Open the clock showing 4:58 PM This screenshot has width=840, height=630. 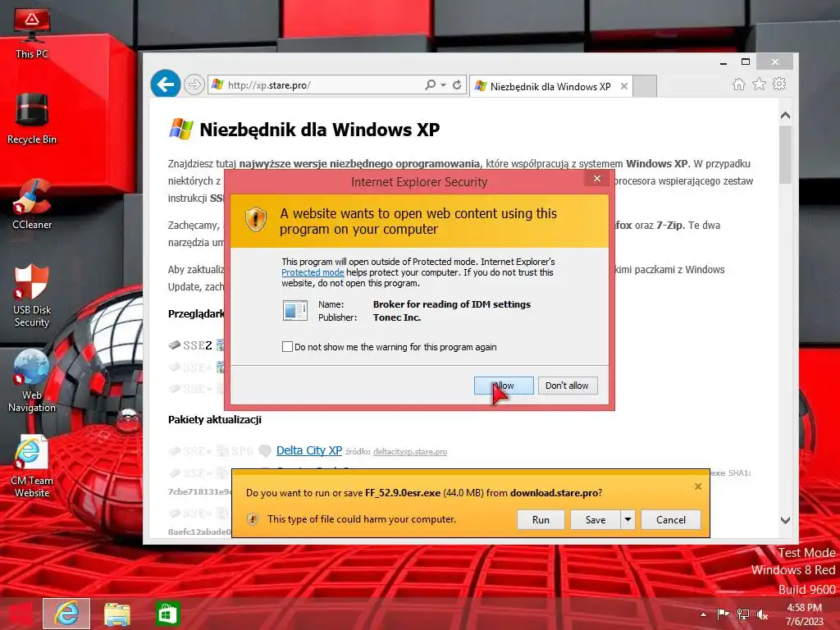click(805, 614)
